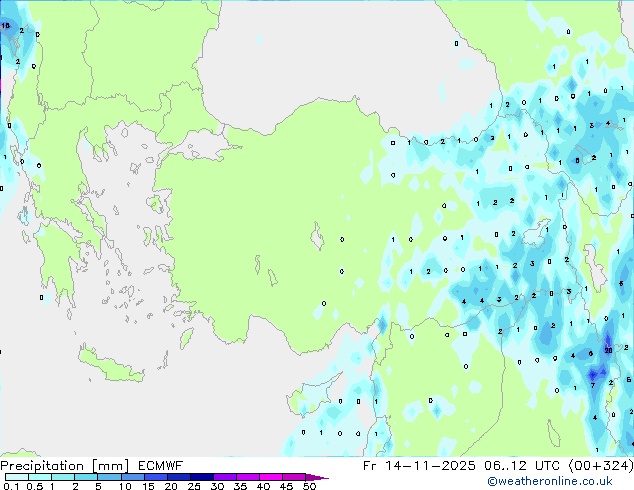Click the 20–25 mm legend color box
The width and height of the screenshot is (634, 490).
click(x=178, y=477)
